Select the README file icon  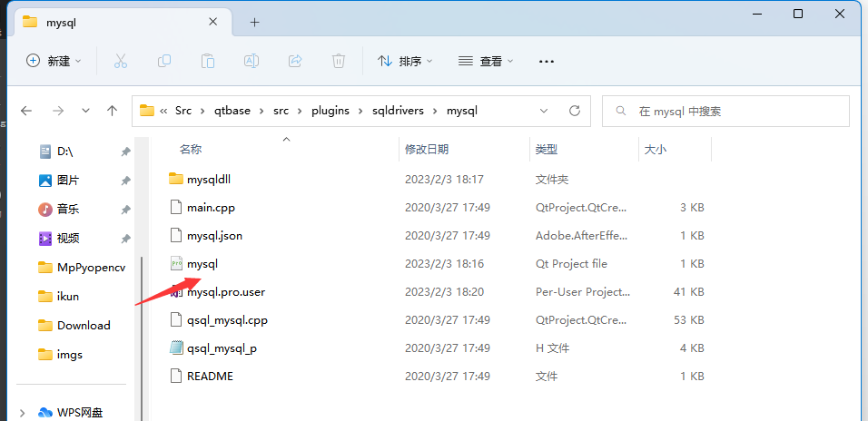(175, 377)
